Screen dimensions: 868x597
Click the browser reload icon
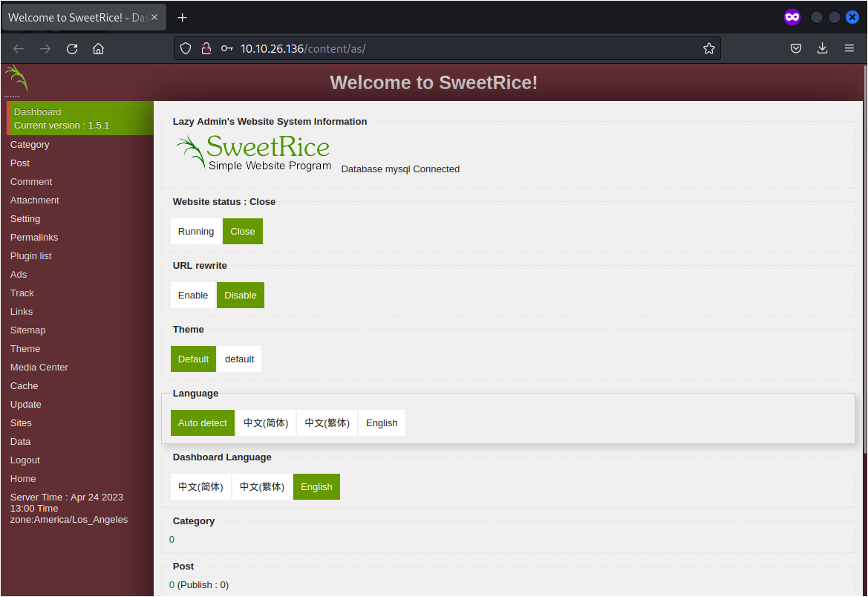click(x=72, y=49)
